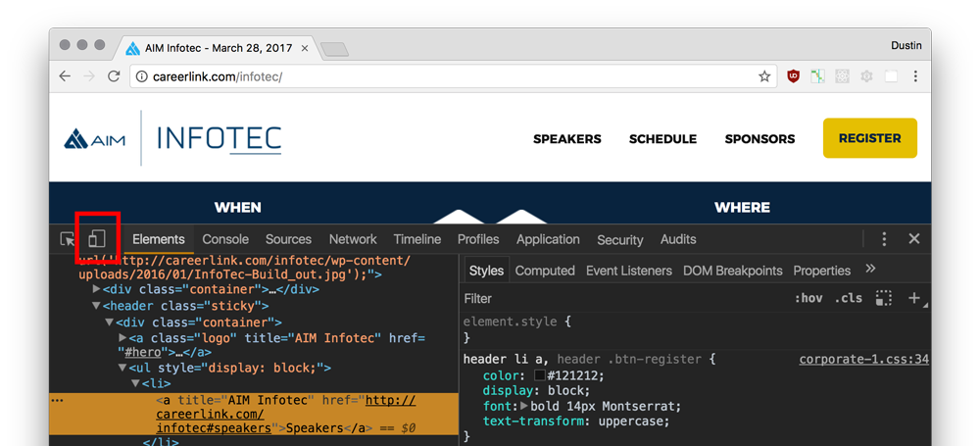
Task: Open the DevTools customize three-dot menu
Action: [x=884, y=239]
